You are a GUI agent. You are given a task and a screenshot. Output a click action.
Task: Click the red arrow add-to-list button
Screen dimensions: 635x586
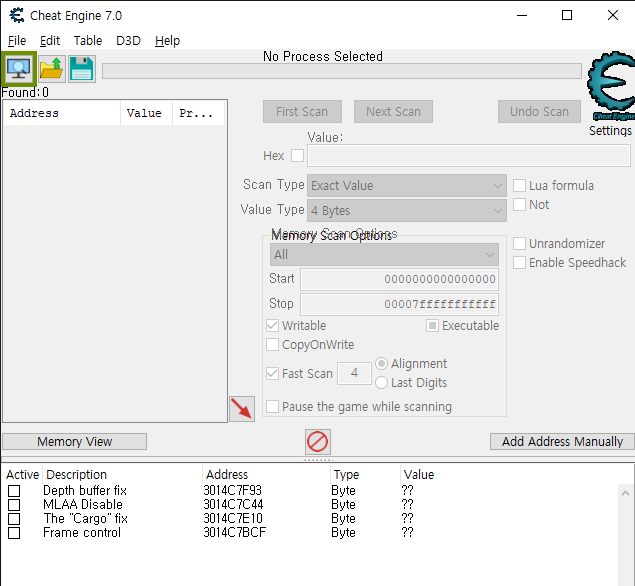coord(242,409)
